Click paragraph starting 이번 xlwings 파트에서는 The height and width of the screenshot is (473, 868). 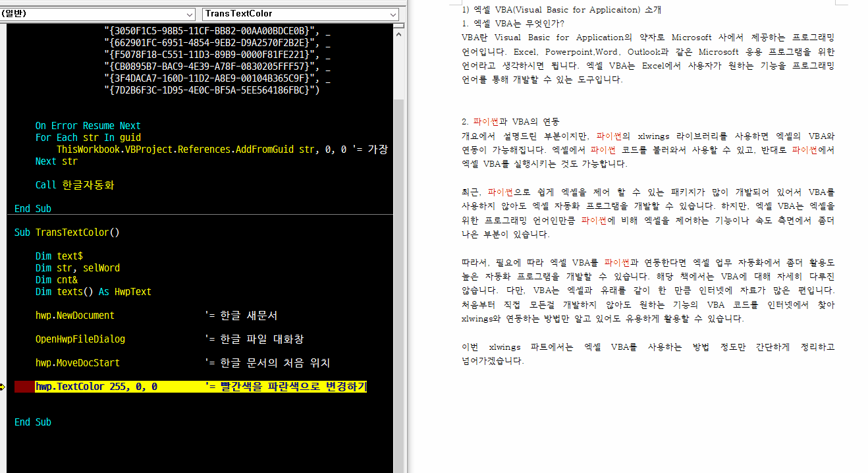pos(648,353)
